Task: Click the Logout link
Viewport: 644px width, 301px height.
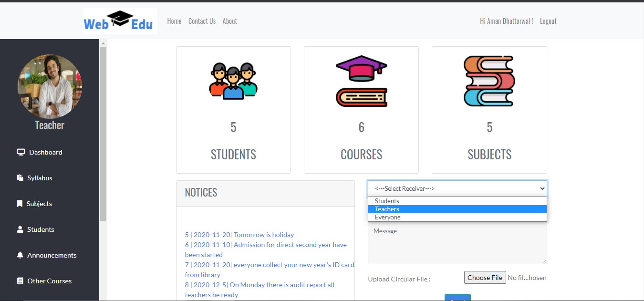Action: pos(548,21)
